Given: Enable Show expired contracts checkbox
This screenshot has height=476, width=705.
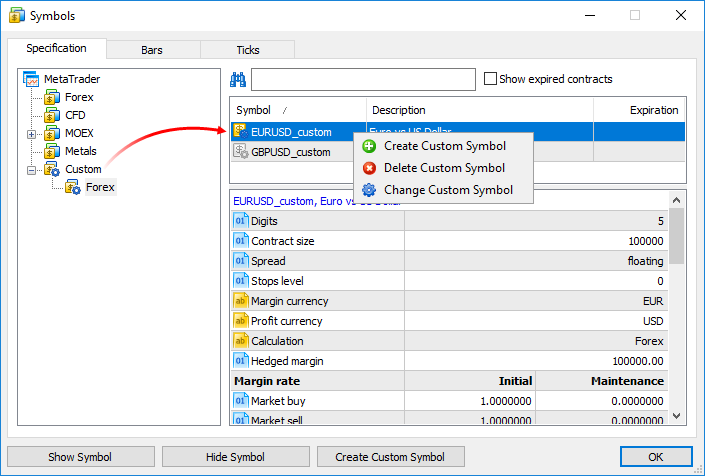Looking at the screenshot, I should tap(490, 79).
